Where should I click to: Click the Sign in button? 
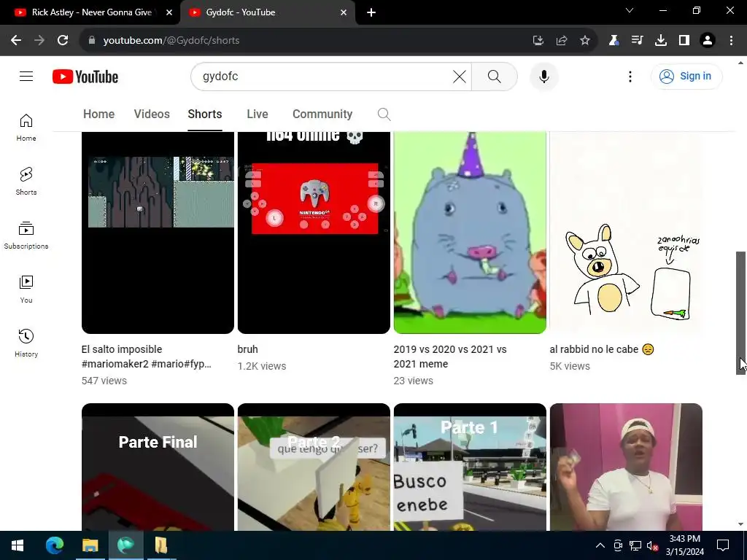[x=686, y=76]
